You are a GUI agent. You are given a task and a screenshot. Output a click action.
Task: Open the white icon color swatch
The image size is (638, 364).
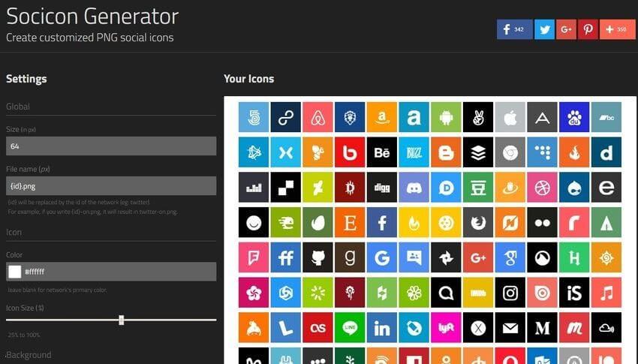tap(14, 272)
